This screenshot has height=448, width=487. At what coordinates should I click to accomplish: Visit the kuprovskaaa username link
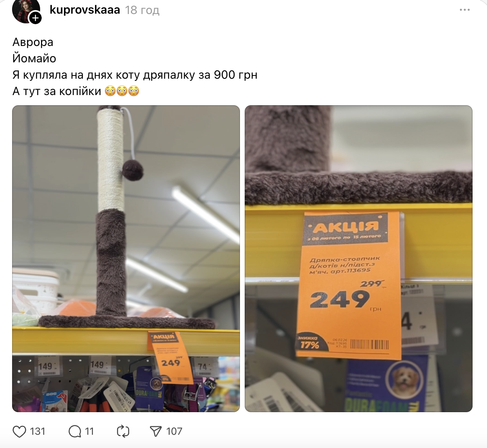coord(85,10)
